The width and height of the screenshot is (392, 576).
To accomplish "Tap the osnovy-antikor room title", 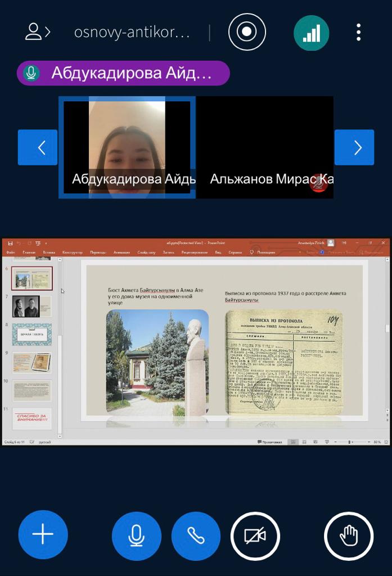I will (x=132, y=33).
